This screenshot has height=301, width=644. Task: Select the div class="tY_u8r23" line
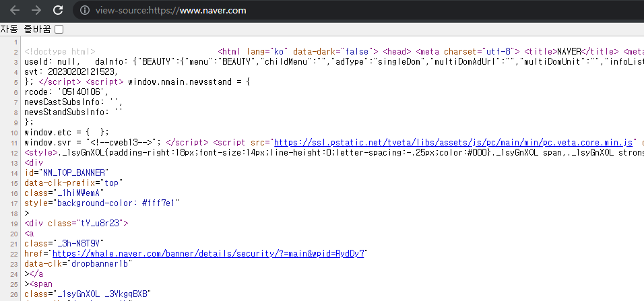point(76,223)
